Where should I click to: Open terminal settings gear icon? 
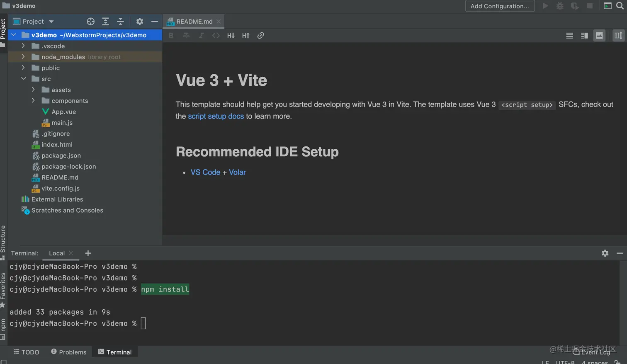(605, 253)
